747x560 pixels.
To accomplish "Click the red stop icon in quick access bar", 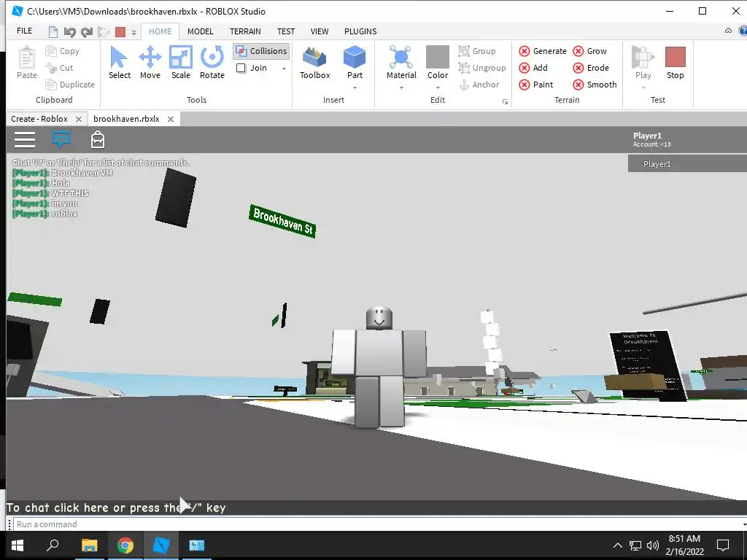I will point(120,32).
